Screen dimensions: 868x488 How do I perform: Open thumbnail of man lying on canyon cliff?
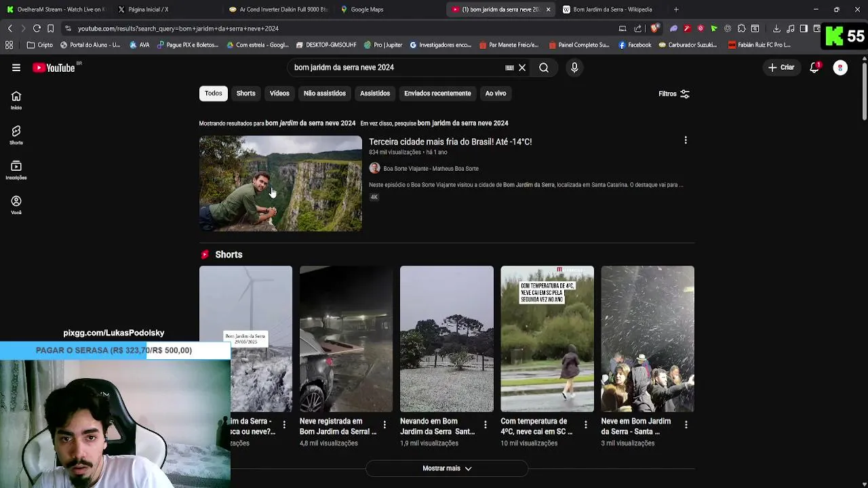[281, 184]
